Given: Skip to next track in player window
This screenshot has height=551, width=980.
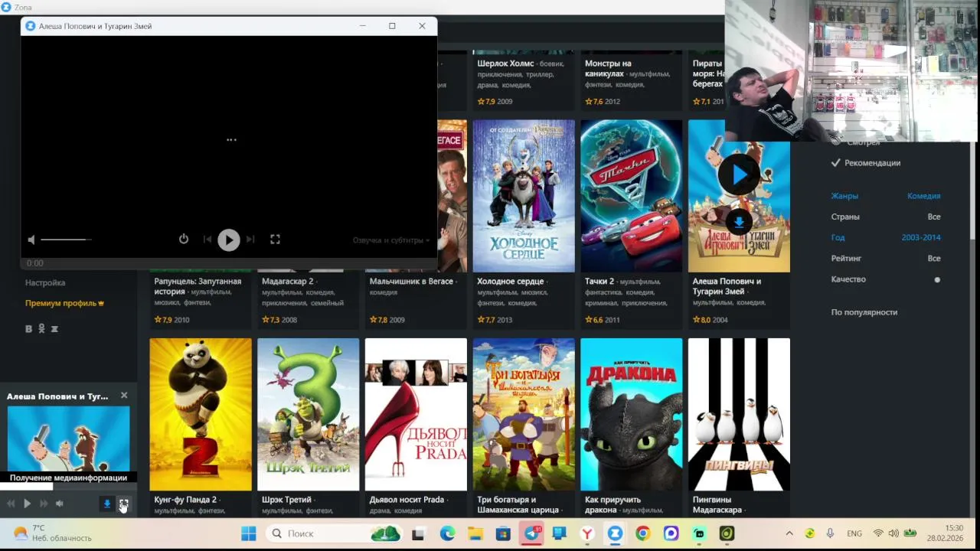Looking at the screenshot, I should [250, 240].
